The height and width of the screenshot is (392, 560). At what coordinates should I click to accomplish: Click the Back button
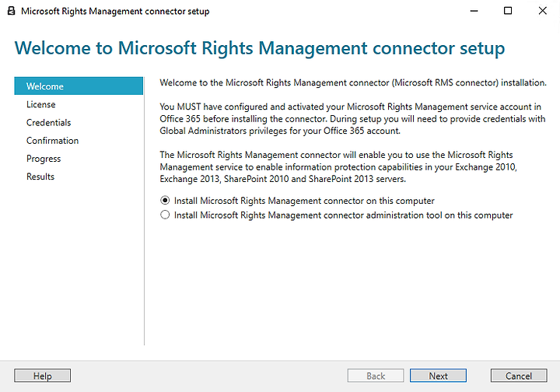[x=376, y=376]
